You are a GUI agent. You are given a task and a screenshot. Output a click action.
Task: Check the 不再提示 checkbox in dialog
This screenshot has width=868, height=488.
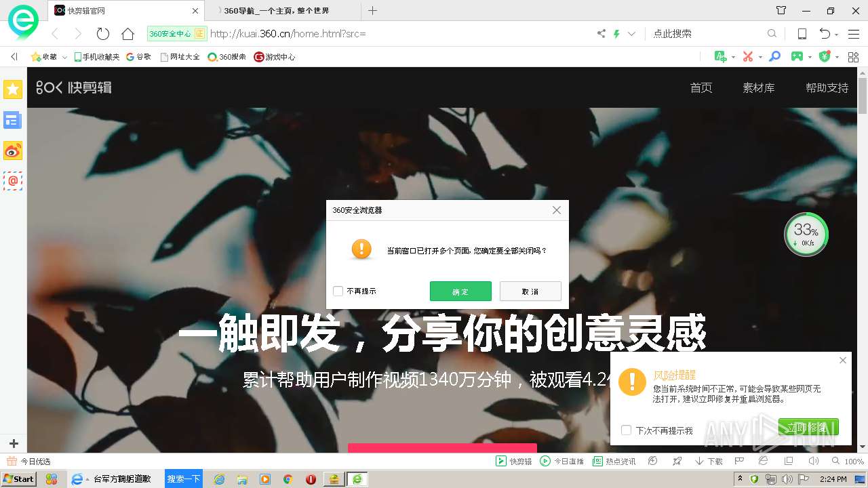point(338,291)
